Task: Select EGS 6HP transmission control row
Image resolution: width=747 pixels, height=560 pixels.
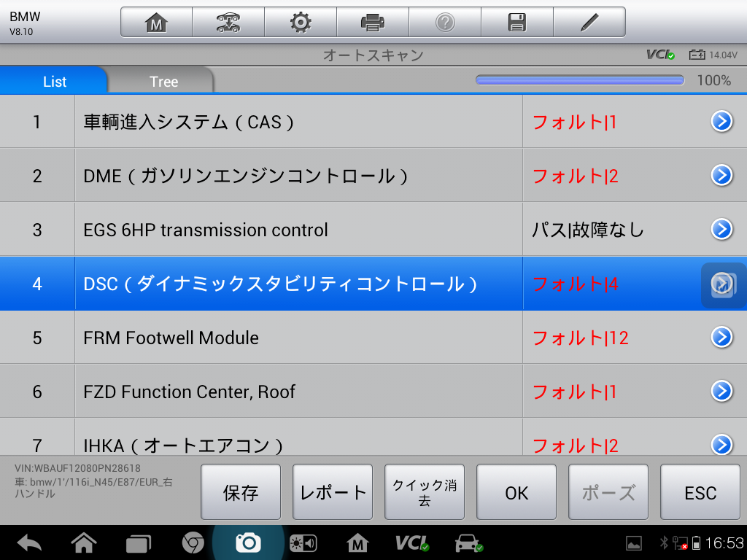Action: (373, 229)
